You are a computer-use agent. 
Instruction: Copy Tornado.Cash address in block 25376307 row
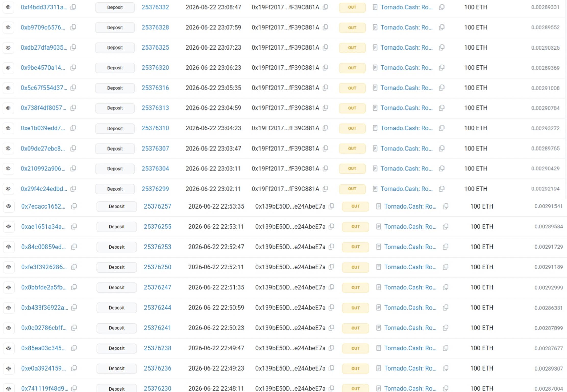tap(442, 149)
